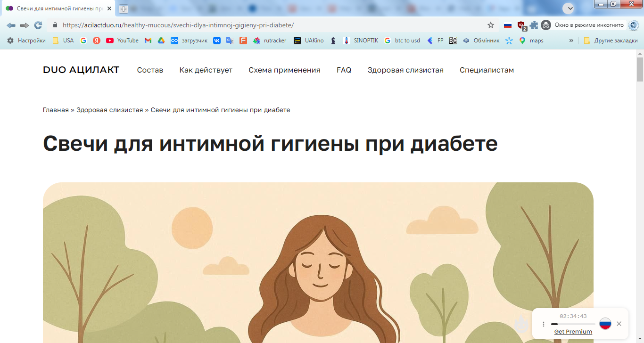
Task: Click the browser forward arrow
Action: click(x=25, y=25)
